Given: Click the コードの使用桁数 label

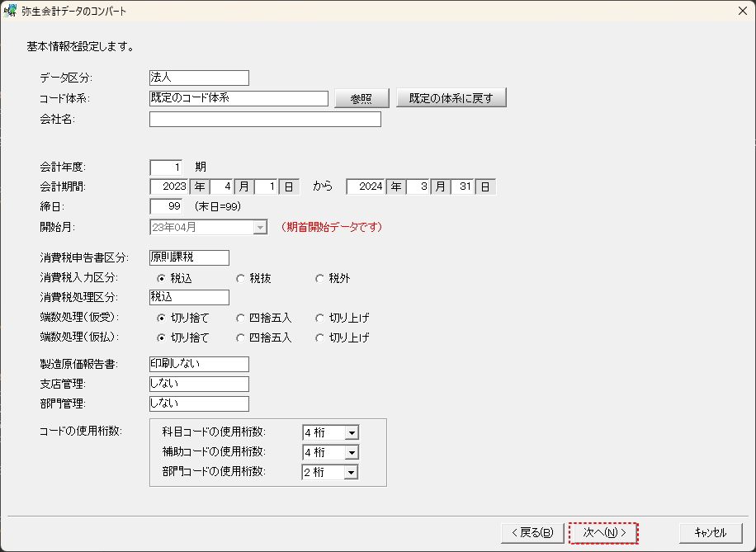Looking at the screenshot, I should [x=80, y=431].
